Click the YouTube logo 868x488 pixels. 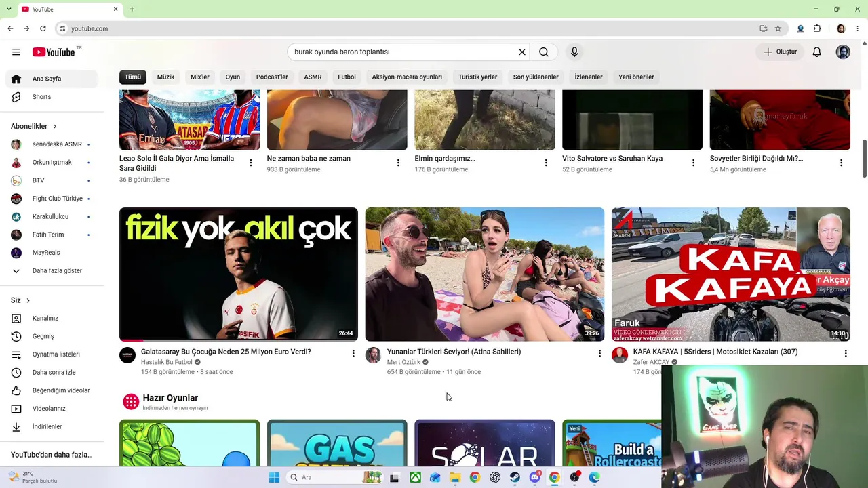click(x=54, y=52)
